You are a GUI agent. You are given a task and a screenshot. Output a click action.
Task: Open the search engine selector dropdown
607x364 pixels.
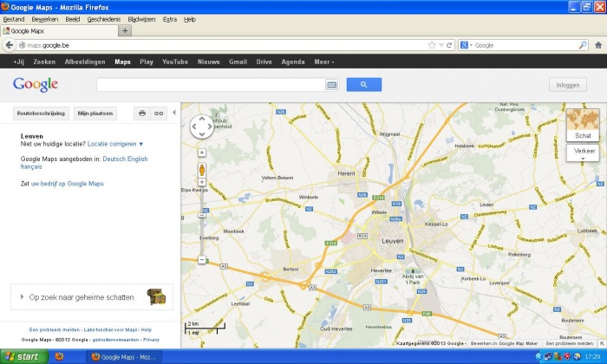coord(467,45)
